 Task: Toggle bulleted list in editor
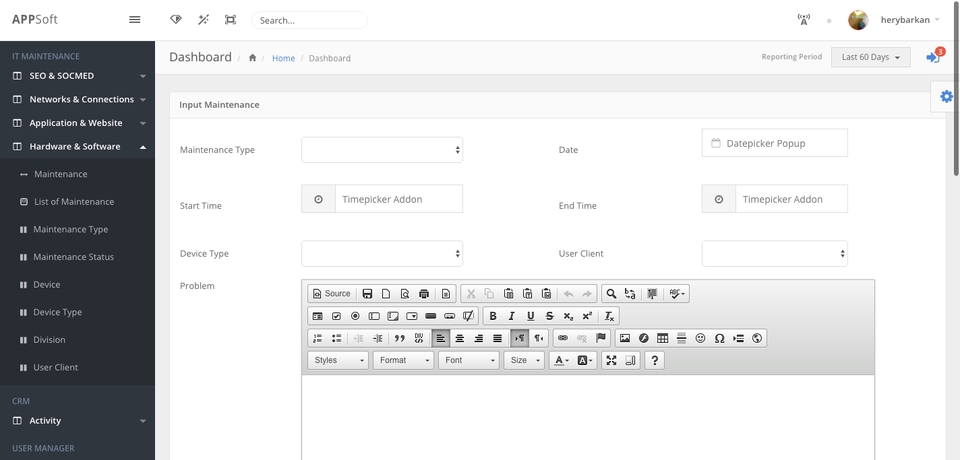click(336, 338)
